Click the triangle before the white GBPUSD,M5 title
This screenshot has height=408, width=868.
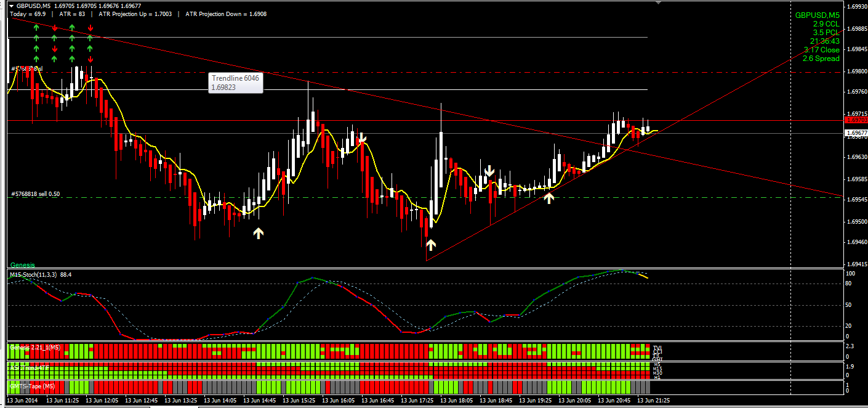(12, 5)
